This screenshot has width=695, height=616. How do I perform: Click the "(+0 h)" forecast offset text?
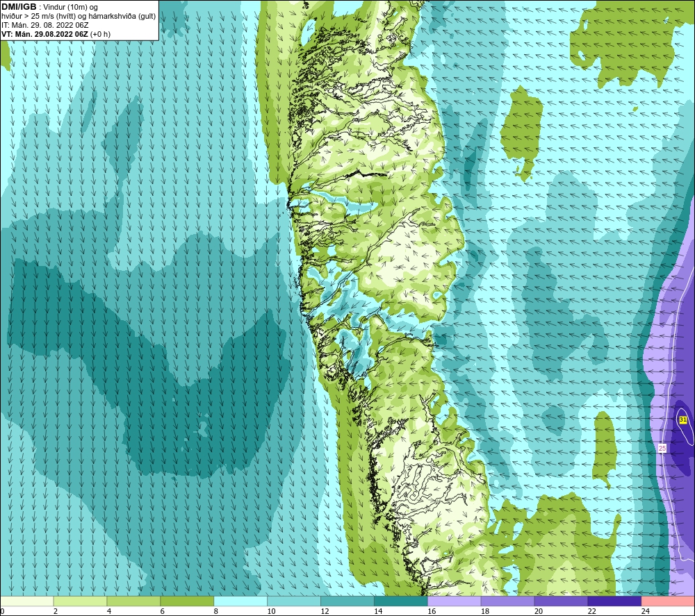100,34
